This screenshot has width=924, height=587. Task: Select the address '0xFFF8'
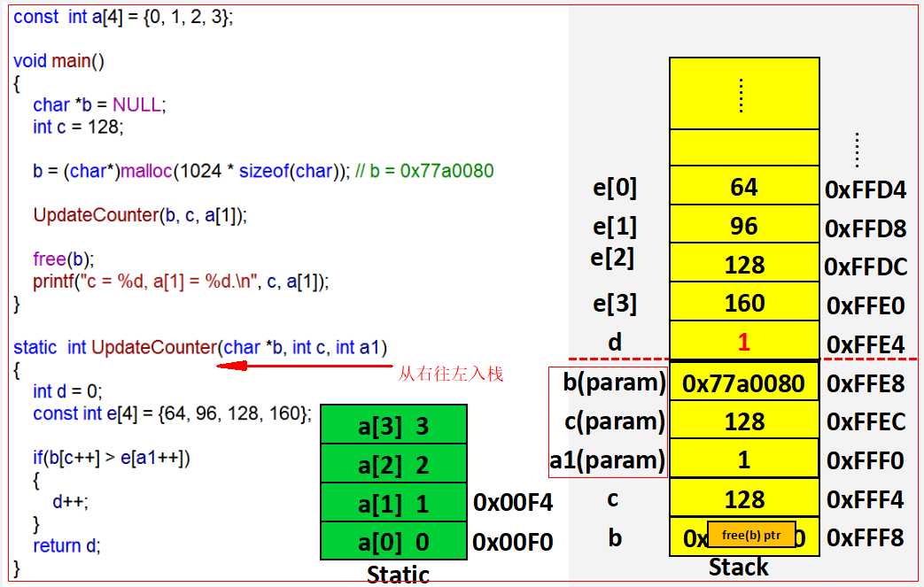tap(865, 537)
